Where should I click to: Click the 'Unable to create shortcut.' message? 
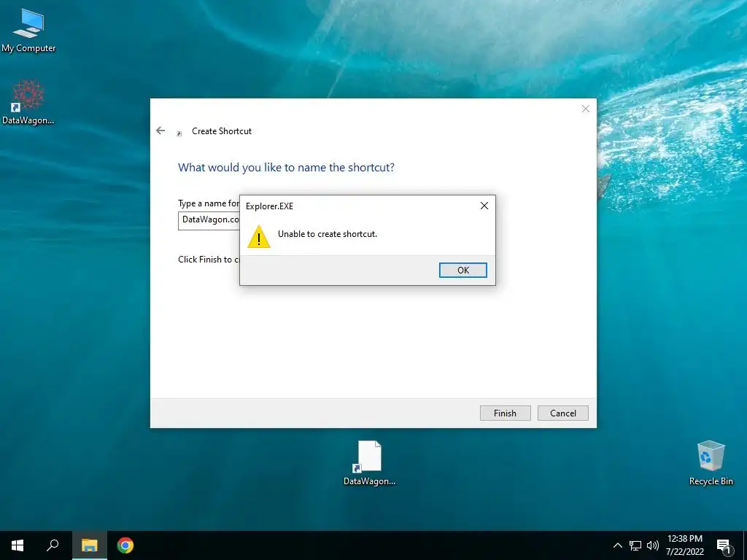pyautogui.click(x=328, y=234)
